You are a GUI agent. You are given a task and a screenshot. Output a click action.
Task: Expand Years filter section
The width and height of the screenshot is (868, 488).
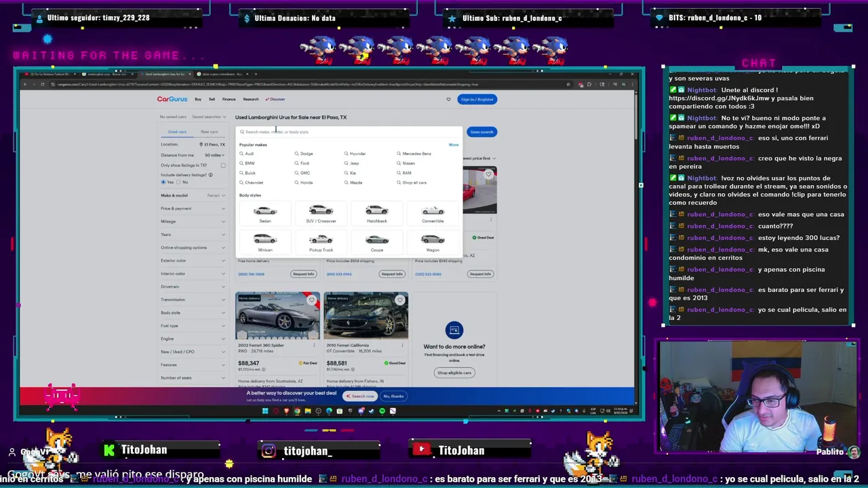pyautogui.click(x=193, y=235)
